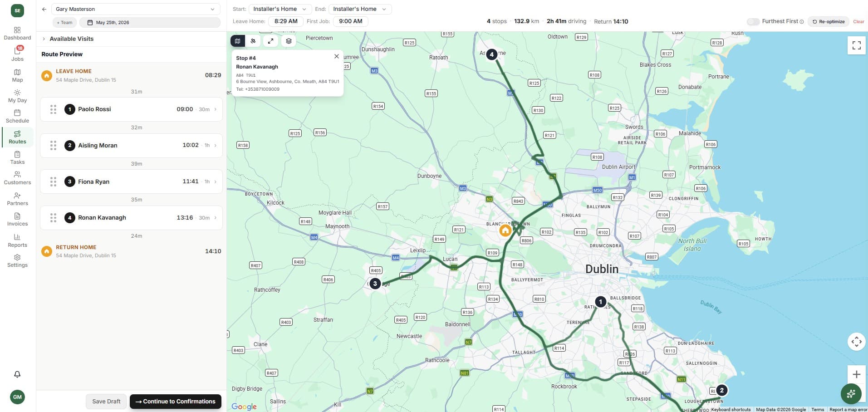Go to My Day in sidebar
This screenshot has height=412, width=868.
click(17, 96)
